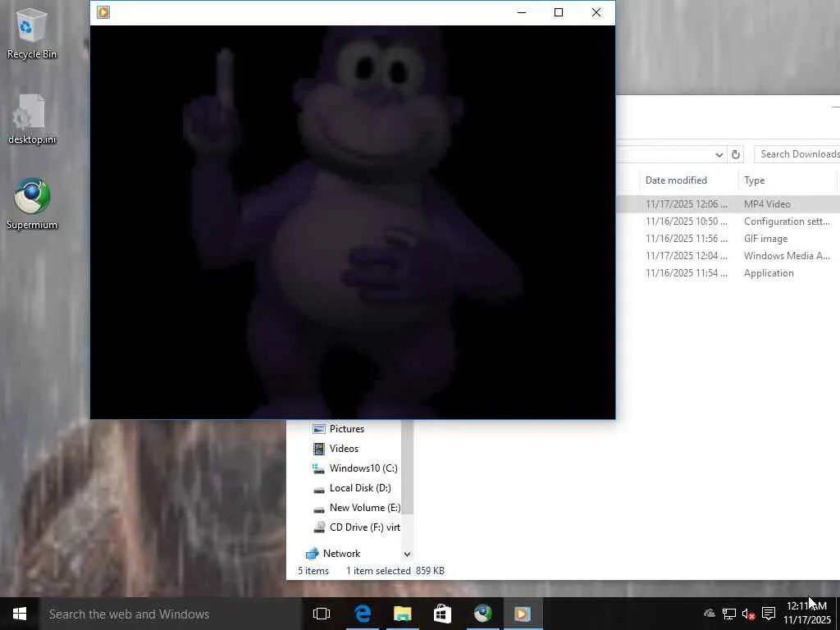Click the Pictures folder icon

pyautogui.click(x=319, y=428)
